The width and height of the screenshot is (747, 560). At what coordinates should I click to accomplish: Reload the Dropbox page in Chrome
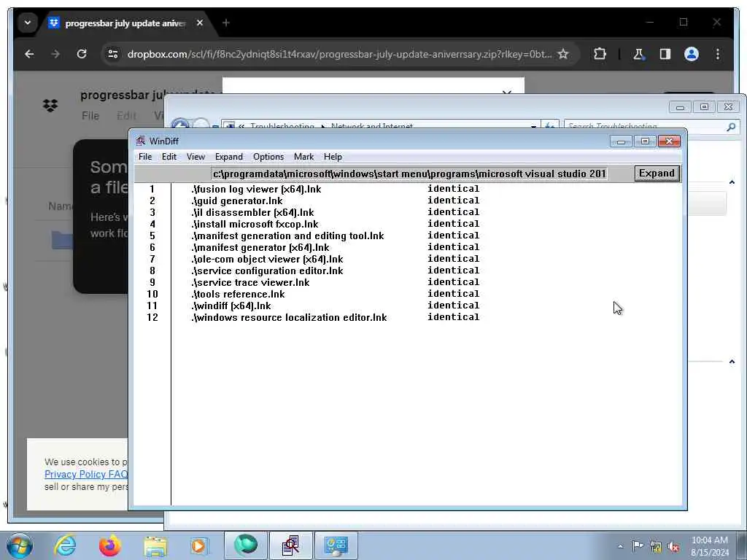coord(82,54)
